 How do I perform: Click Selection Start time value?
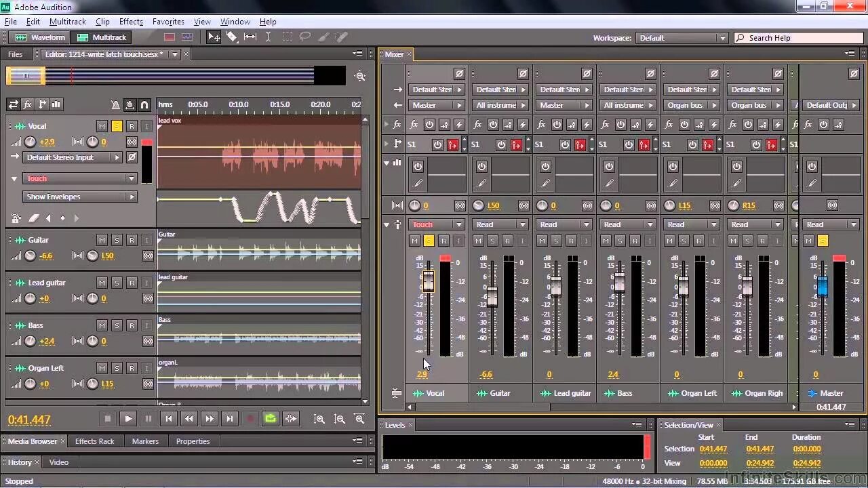[x=713, y=449]
